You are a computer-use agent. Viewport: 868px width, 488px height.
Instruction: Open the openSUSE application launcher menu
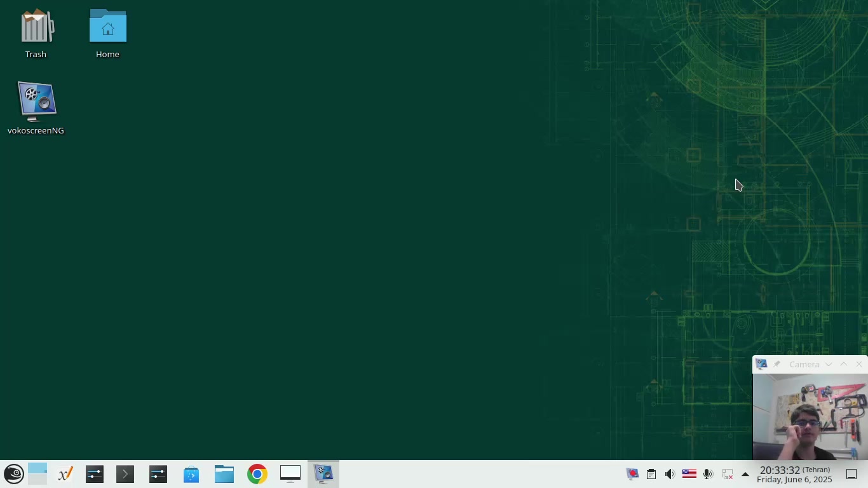click(x=13, y=474)
